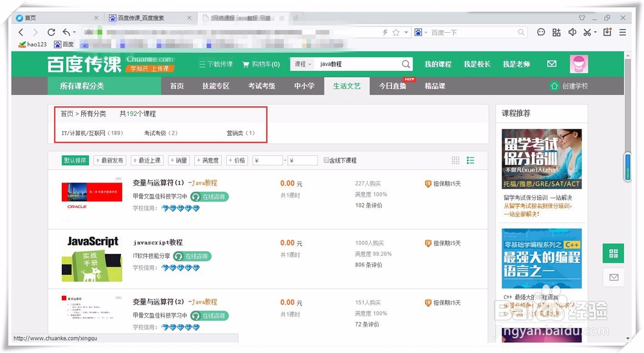This screenshot has width=644, height=353.
Task: Switch to 百度传课_百度搜索 tab
Action: (150, 17)
